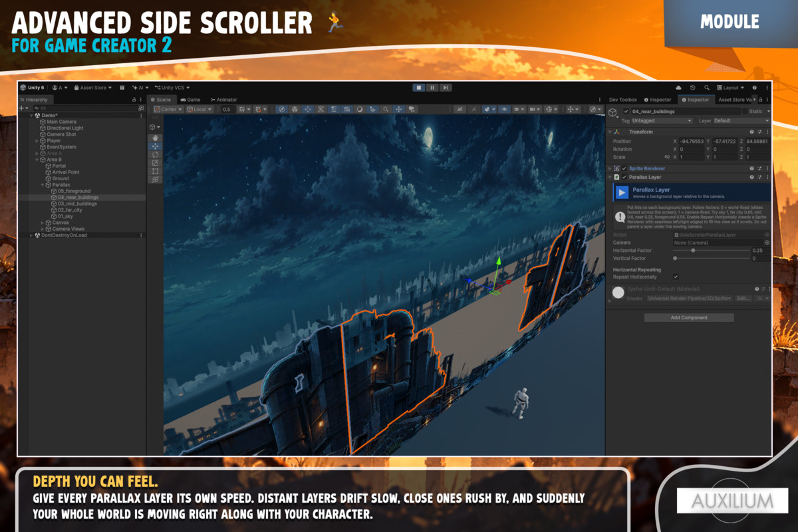Toggle 04_near_buildings active checkbox
The width and height of the screenshot is (798, 532).
coord(626,112)
